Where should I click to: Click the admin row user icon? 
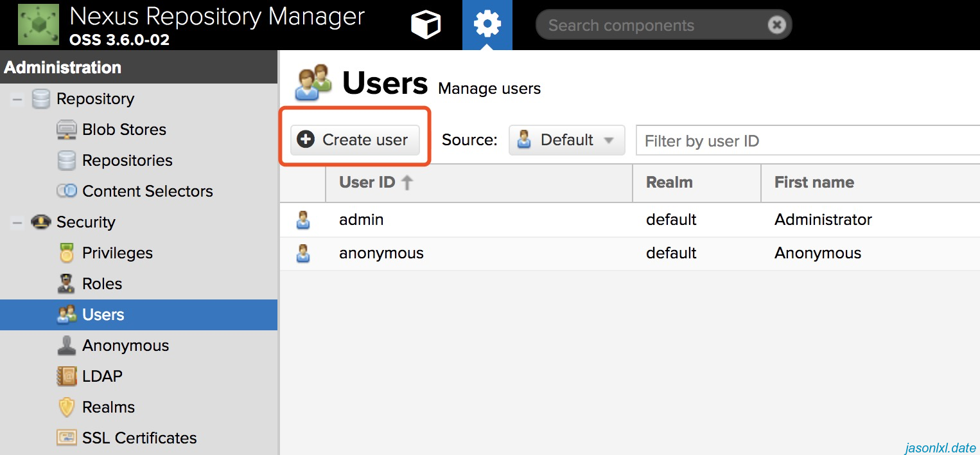tap(303, 220)
